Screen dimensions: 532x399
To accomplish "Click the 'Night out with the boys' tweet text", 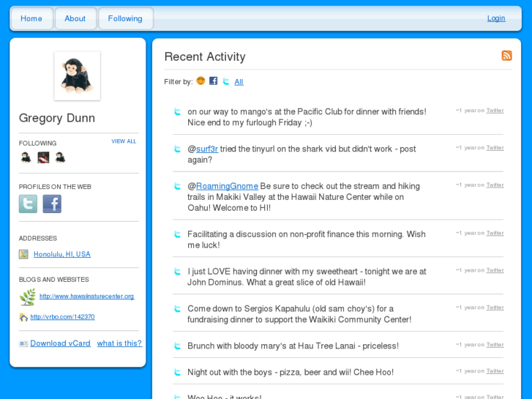I will (x=291, y=372).
